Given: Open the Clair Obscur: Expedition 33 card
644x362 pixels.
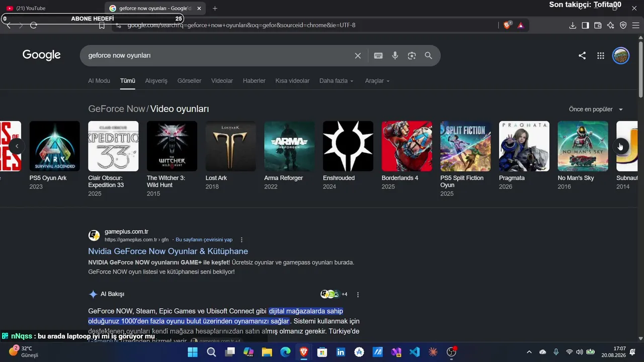Looking at the screenshot, I should (113, 159).
